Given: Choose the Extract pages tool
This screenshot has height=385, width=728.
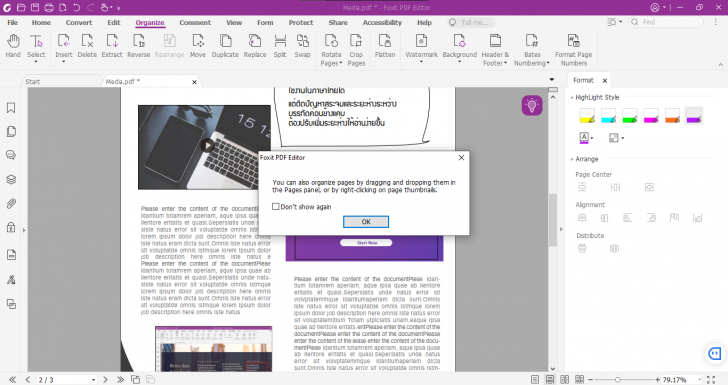Looking at the screenshot, I should point(112,46).
